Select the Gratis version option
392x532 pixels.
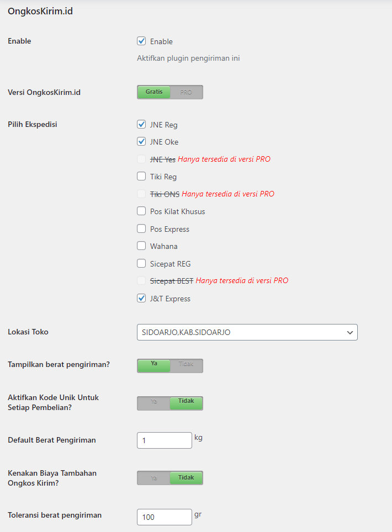[154, 92]
